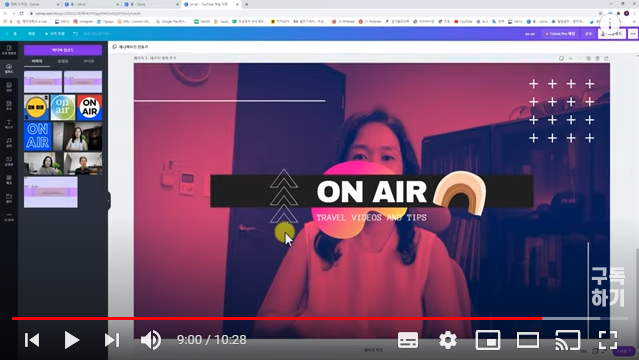Seek on the red progress bar
The width and height of the screenshot is (639, 360).
pyautogui.click(x=277, y=318)
